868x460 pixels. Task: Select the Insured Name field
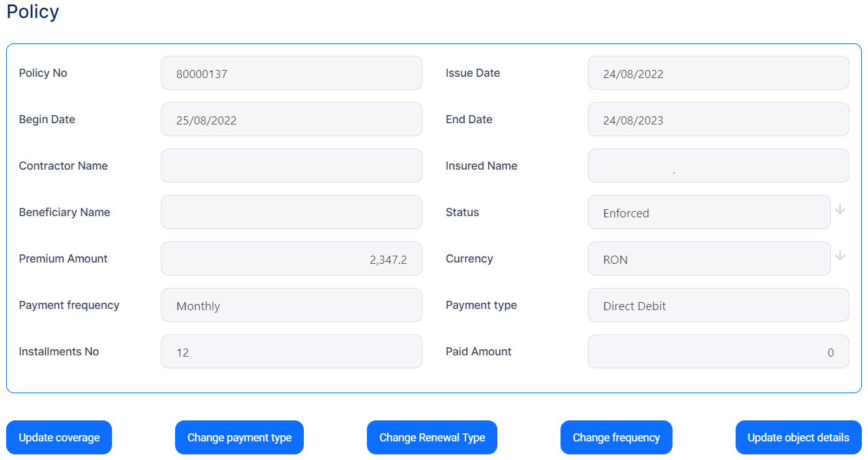pyautogui.click(x=718, y=166)
